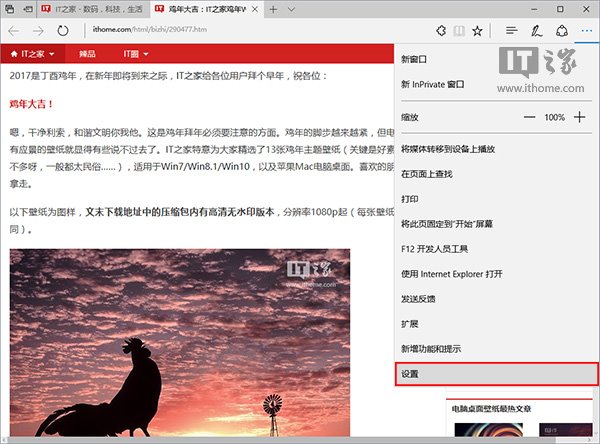
Task: Make a Web Note pen icon
Action: (536, 31)
